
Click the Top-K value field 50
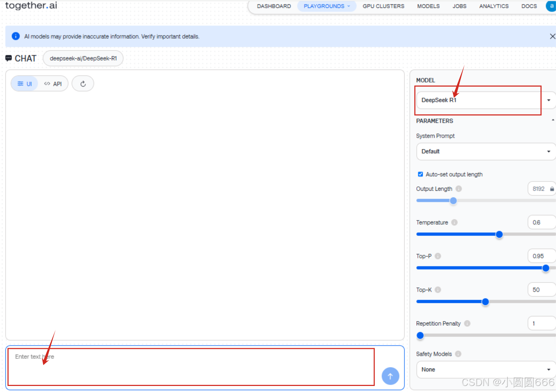(x=542, y=290)
